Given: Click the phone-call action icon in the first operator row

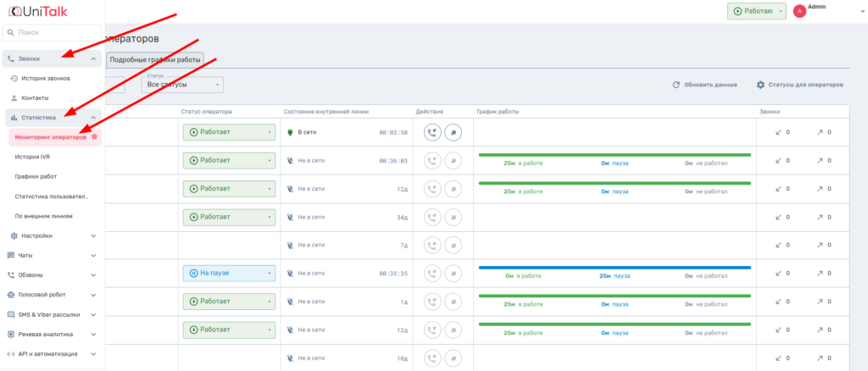Looking at the screenshot, I should [x=432, y=132].
